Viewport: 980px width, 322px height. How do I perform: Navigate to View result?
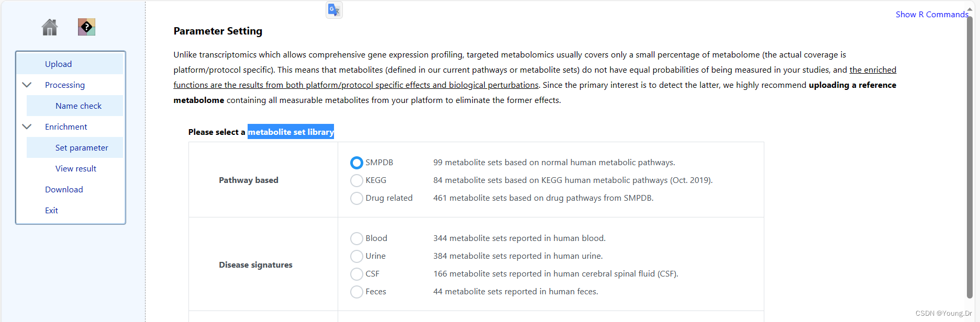click(x=76, y=169)
